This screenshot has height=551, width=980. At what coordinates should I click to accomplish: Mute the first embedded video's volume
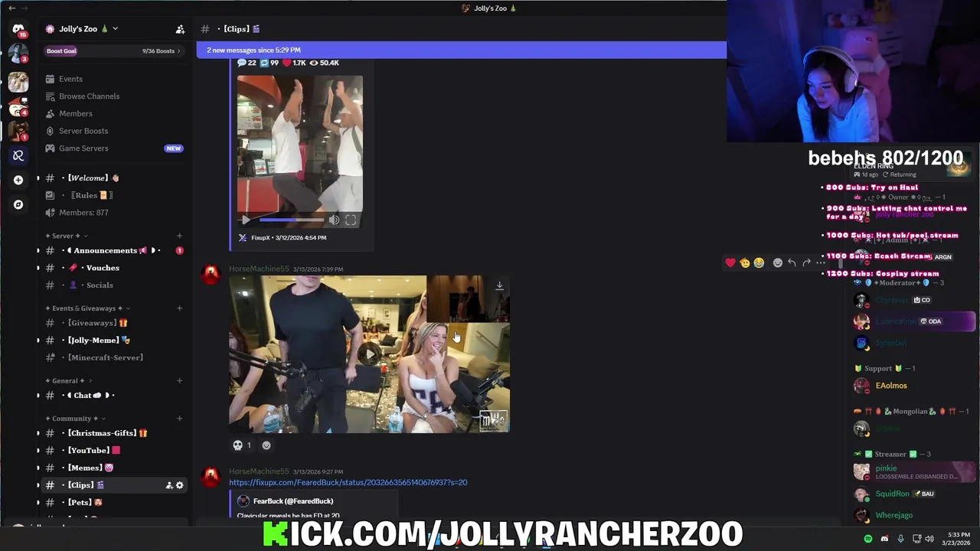point(334,220)
